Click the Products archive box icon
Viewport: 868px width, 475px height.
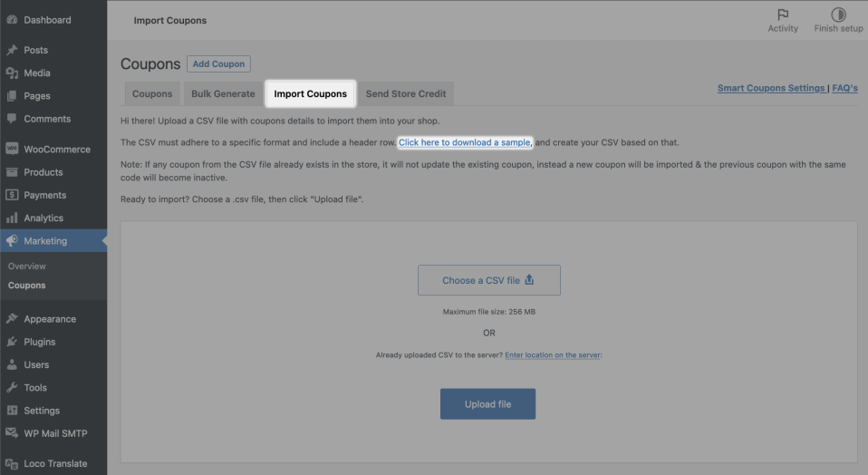pos(12,171)
